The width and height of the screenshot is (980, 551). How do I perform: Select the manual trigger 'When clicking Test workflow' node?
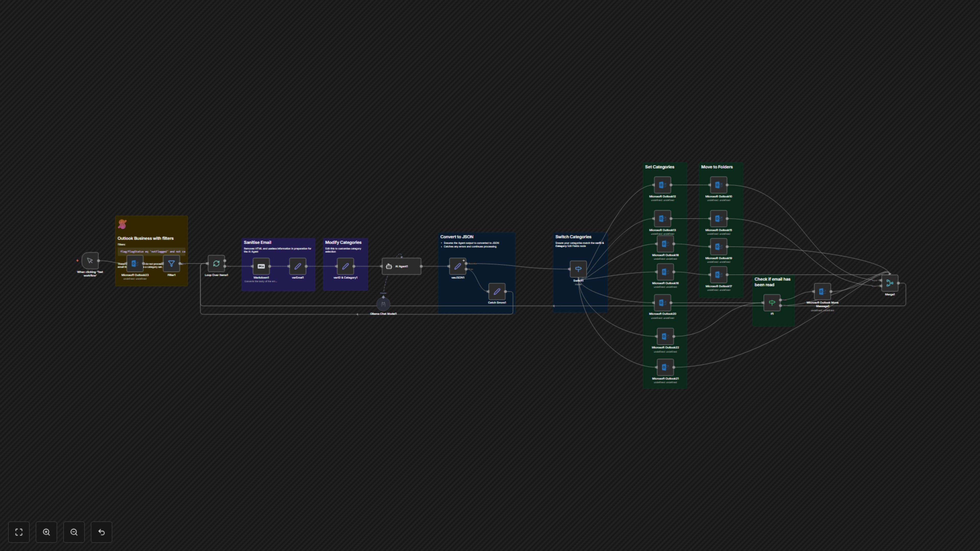(90, 261)
